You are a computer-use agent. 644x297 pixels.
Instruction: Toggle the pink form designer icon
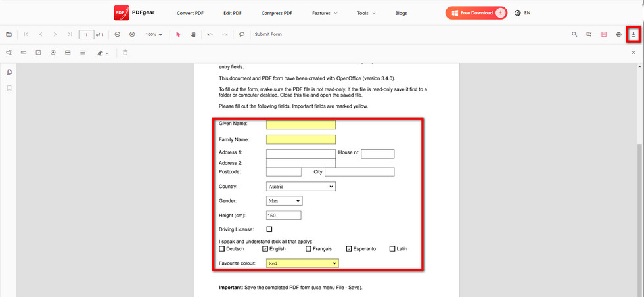point(604,35)
